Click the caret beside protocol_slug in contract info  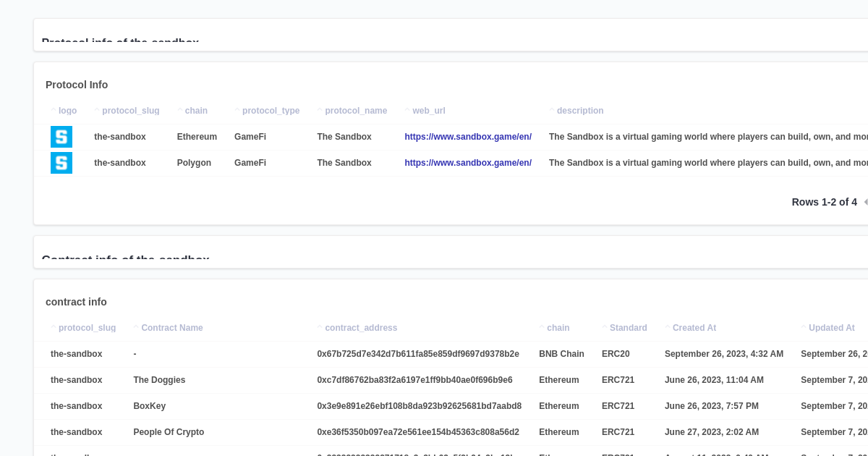click(52, 326)
